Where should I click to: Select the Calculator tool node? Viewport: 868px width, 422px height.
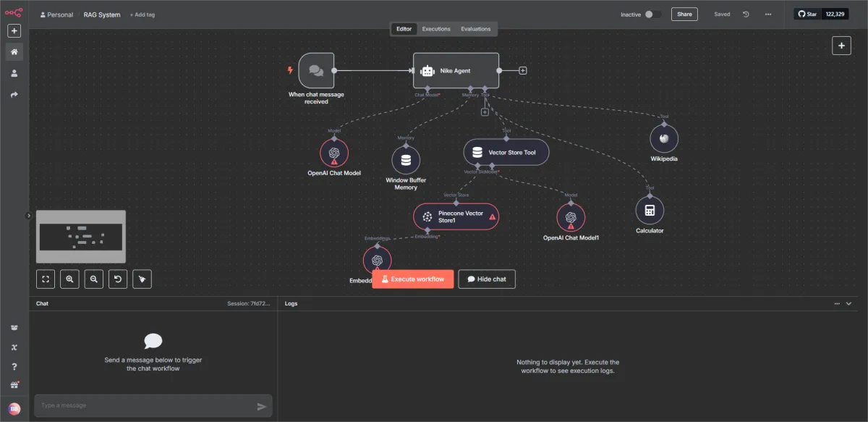[x=650, y=211]
